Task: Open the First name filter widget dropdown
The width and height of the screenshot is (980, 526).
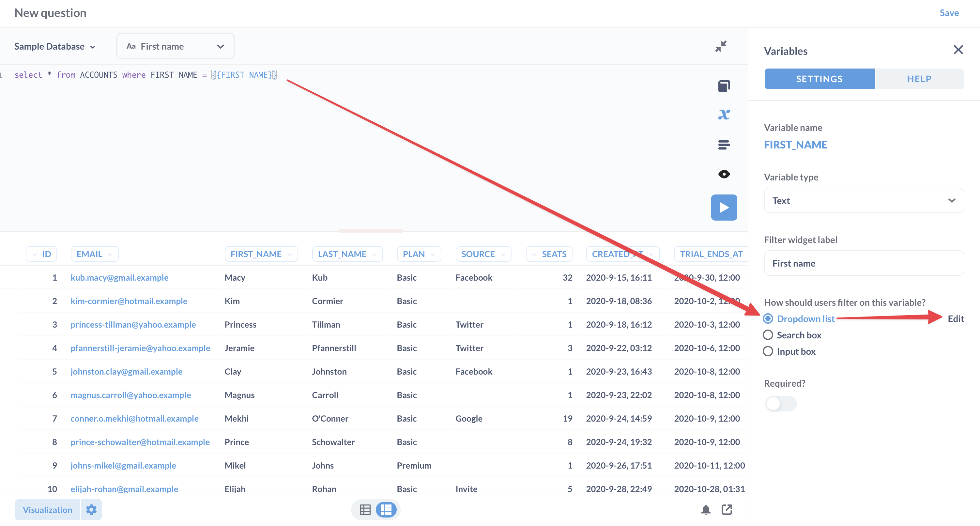Action: (175, 46)
